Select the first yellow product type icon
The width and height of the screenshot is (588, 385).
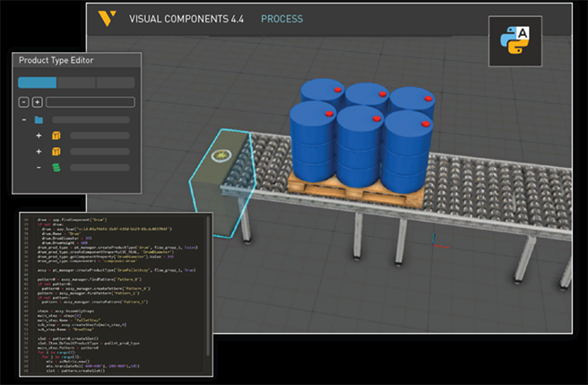[56, 136]
